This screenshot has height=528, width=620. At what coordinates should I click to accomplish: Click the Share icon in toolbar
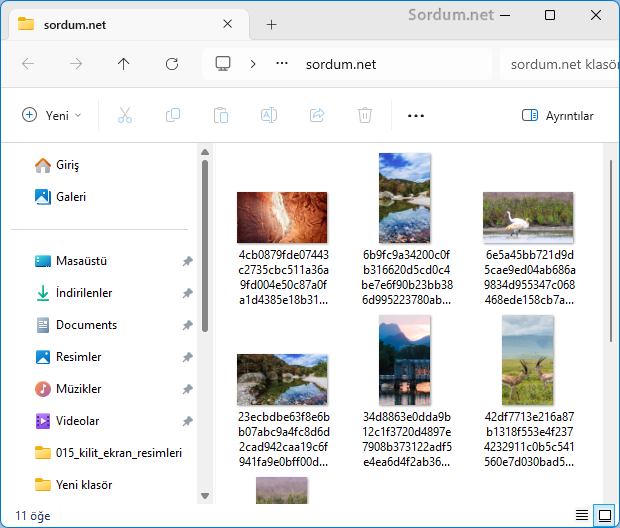(317, 115)
